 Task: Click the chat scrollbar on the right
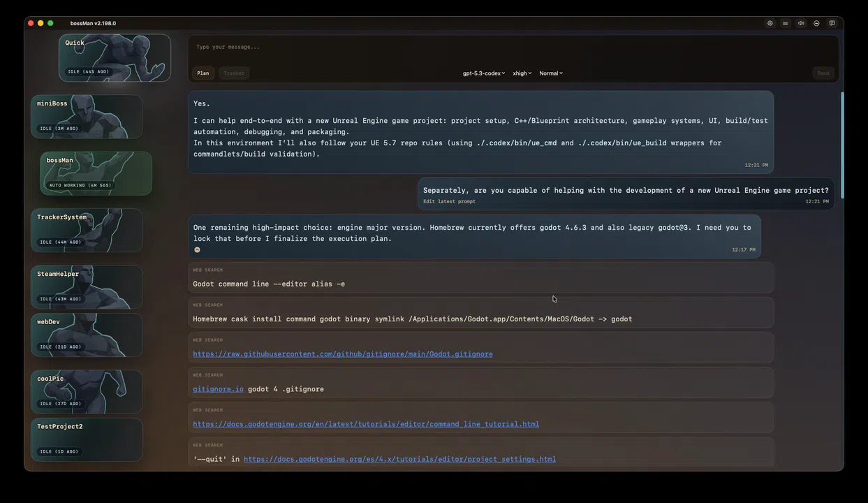click(841, 144)
